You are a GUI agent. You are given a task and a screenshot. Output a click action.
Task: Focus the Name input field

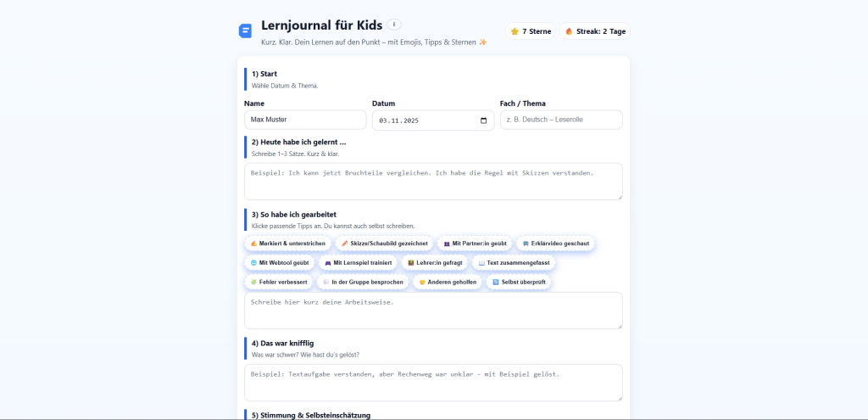click(x=305, y=120)
